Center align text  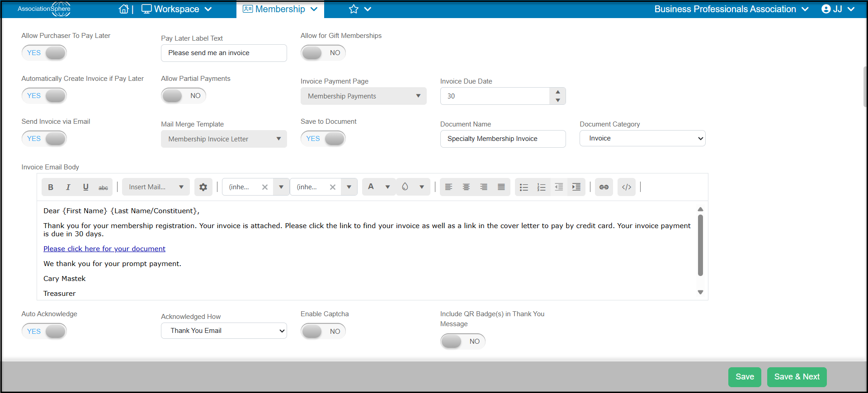point(466,187)
